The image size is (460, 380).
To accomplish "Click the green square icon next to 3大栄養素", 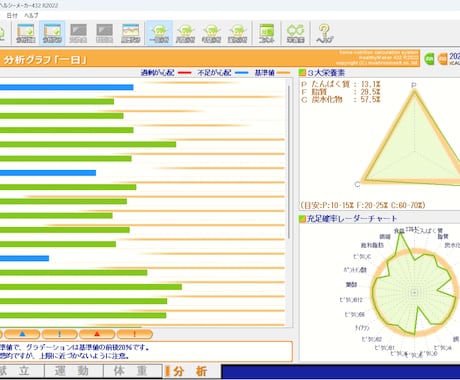I will pos(302,72).
